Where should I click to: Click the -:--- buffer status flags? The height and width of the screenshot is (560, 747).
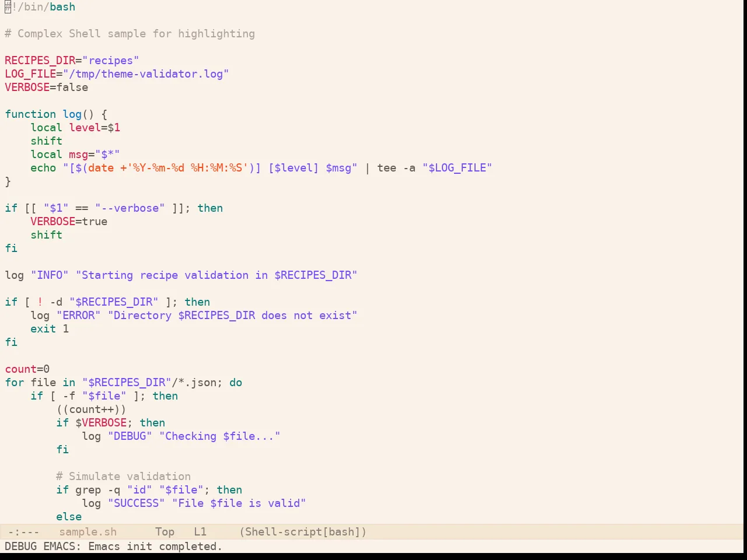pos(24,532)
